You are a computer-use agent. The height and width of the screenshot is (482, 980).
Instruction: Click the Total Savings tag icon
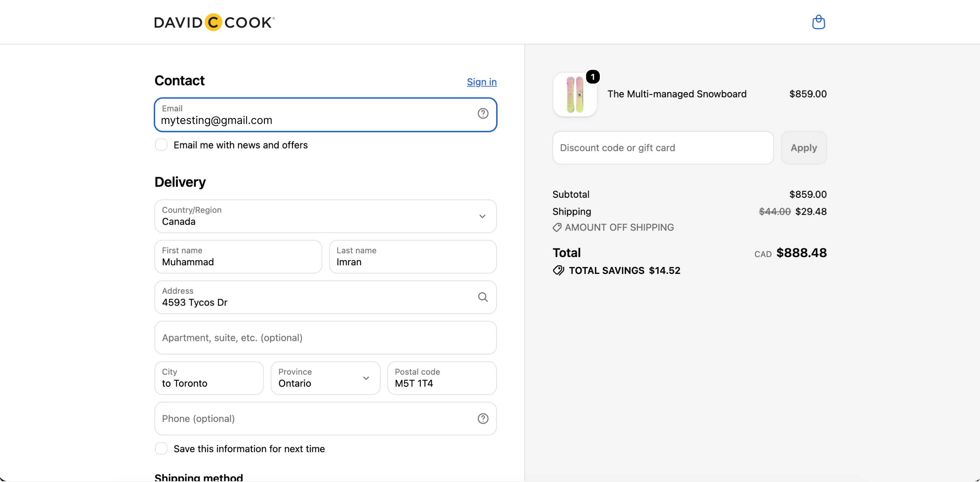click(x=559, y=271)
